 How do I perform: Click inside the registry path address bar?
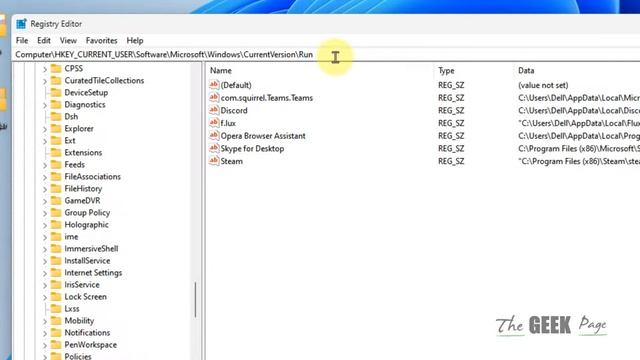pyautogui.click(x=327, y=55)
